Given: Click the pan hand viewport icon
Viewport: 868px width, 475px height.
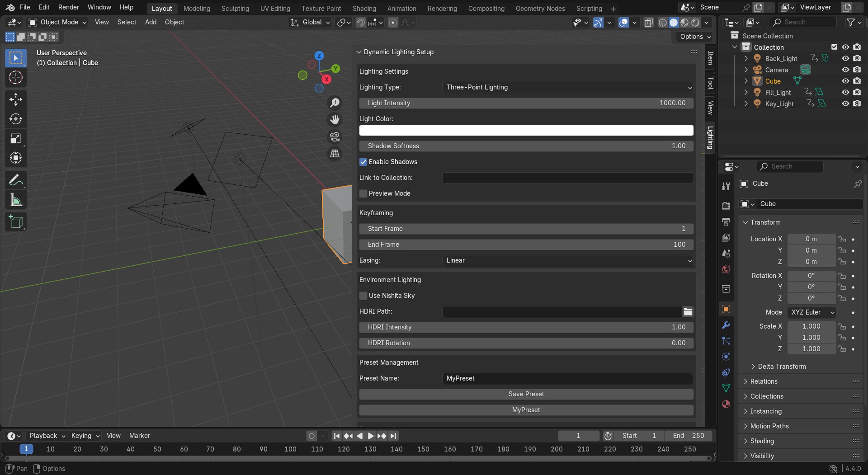Looking at the screenshot, I should click(x=335, y=120).
